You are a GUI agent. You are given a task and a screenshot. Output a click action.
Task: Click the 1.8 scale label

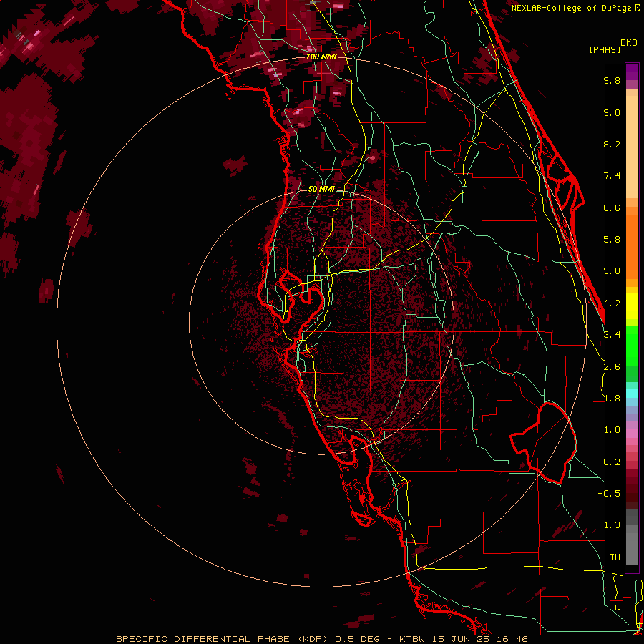coord(612,399)
